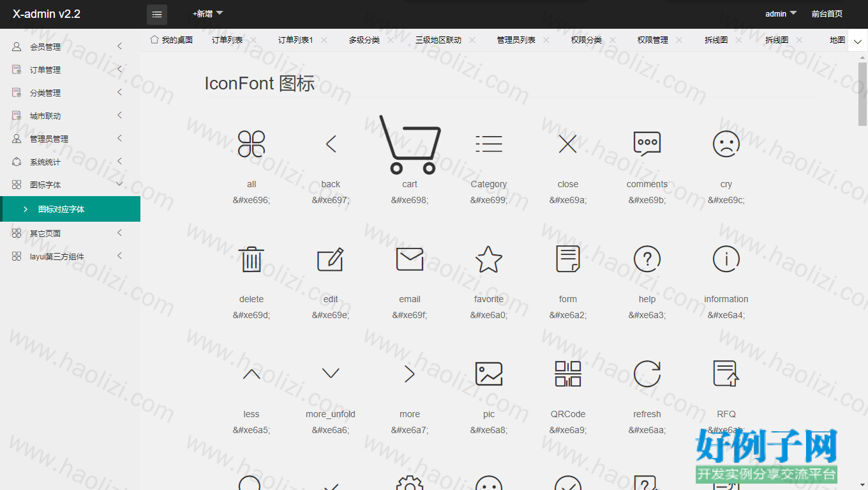Click the pic image icon
868x490 pixels.
click(489, 374)
